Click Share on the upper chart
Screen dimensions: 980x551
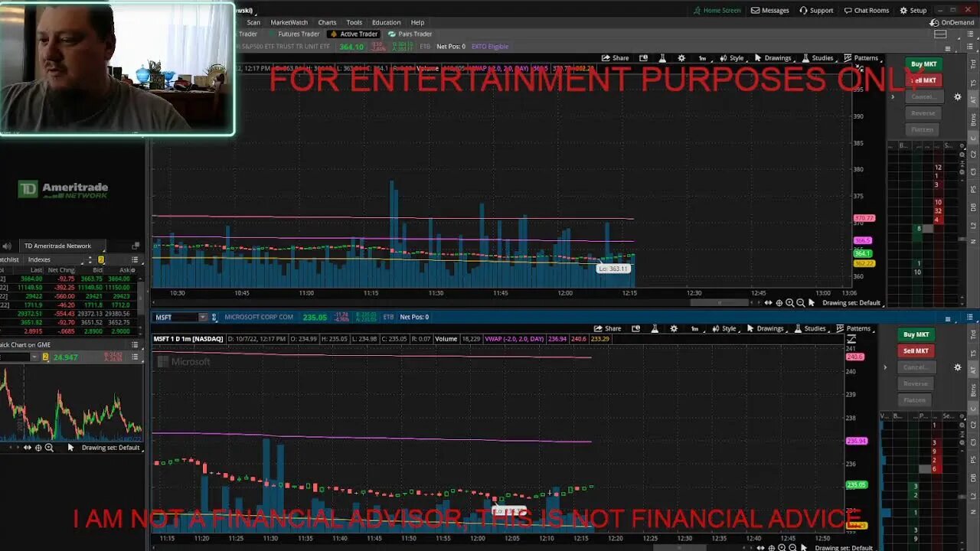(x=616, y=58)
